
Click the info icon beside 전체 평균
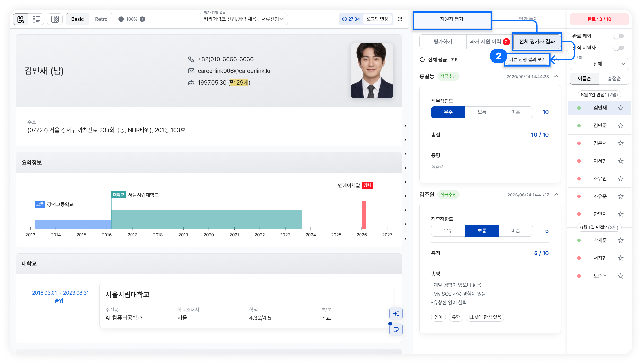tap(422, 59)
